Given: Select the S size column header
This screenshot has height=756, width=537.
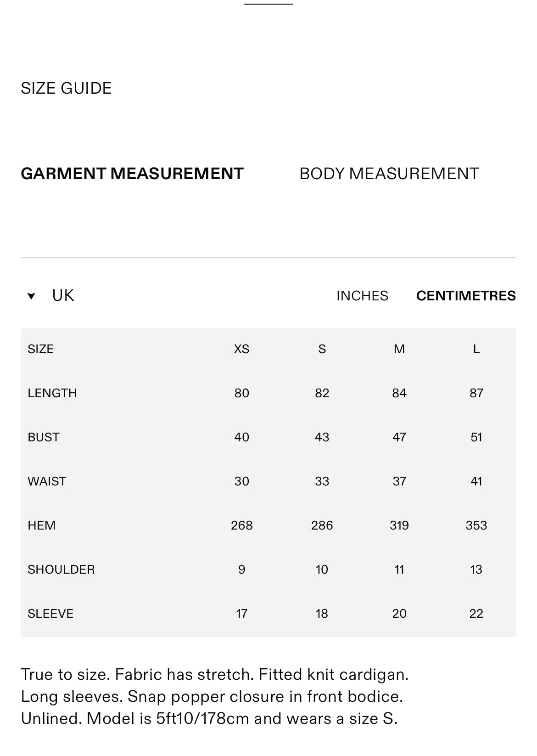Looking at the screenshot, I should [x=322, y=349].
